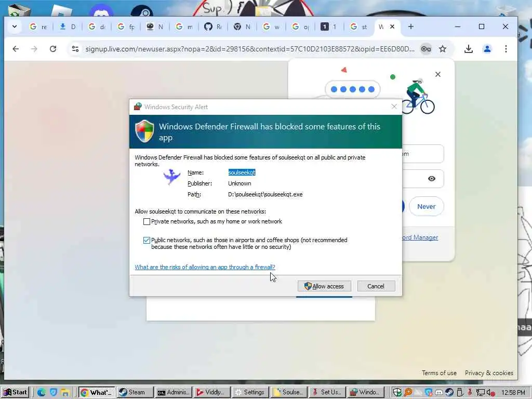
Task: Switch to the tab with numbered 1 favicon
Action: pos(329,26)
